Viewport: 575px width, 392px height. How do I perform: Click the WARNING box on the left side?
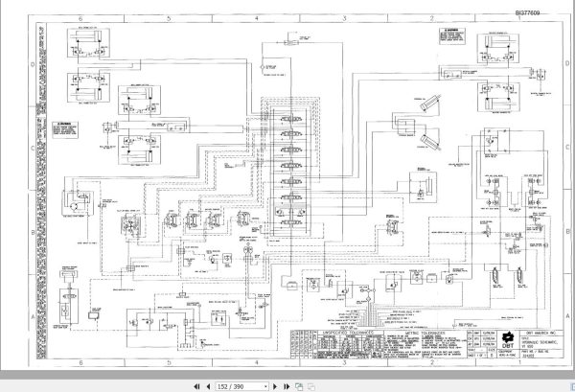click(x=65, y=129)
